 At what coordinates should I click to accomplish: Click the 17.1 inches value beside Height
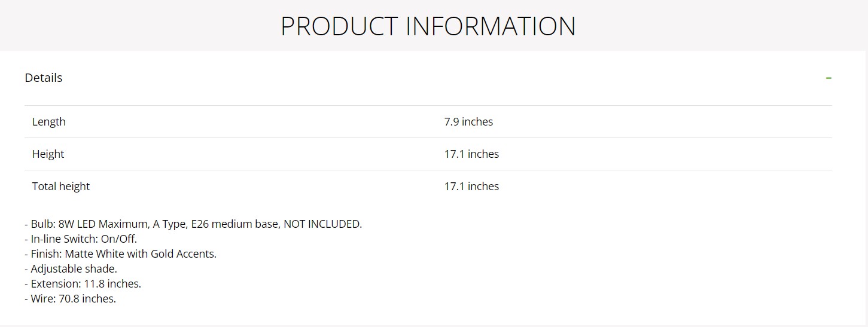[x=471, y=154]
